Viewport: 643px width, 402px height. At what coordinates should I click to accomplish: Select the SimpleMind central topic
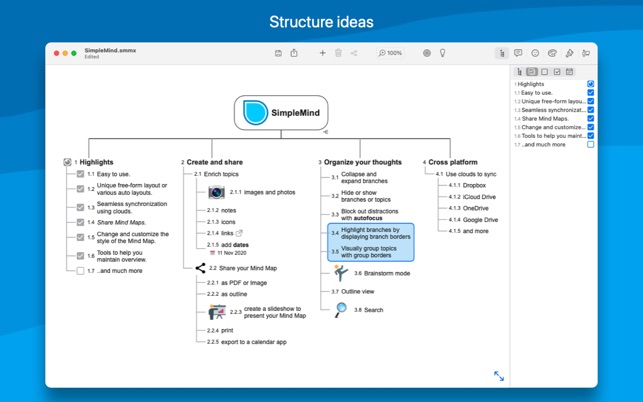point(281,113)
